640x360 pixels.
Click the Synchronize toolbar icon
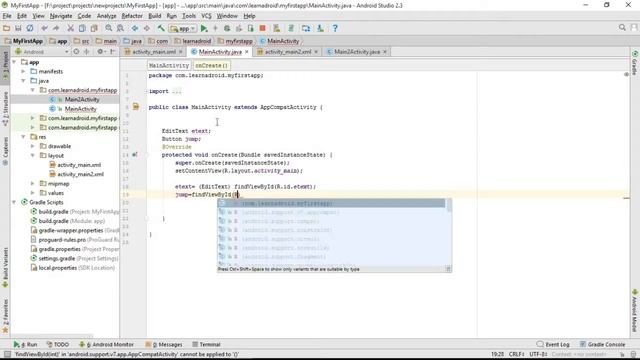pyautogui.click(x=30, y=28)
